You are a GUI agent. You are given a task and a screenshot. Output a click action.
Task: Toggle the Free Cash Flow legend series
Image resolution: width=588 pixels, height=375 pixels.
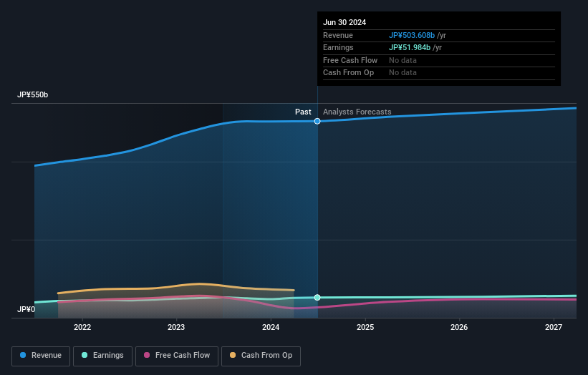pos(177,356)
